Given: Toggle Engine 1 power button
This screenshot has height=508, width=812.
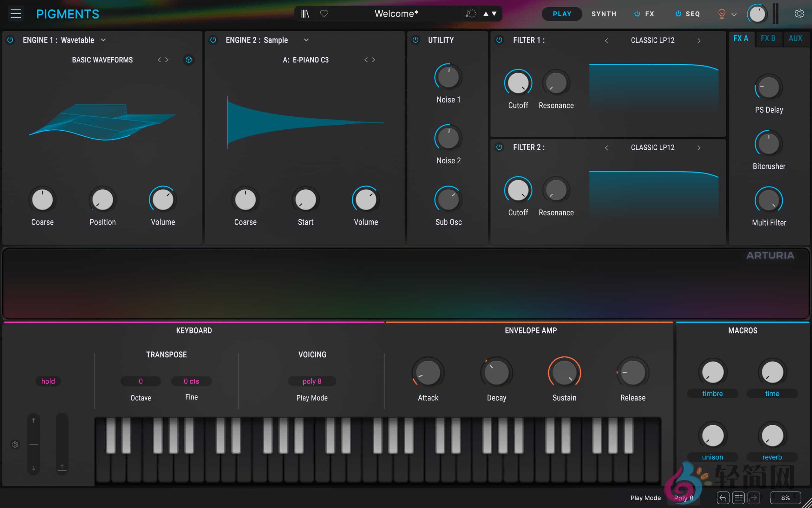Looking at the screenshot, I should [x=10, y=40].
